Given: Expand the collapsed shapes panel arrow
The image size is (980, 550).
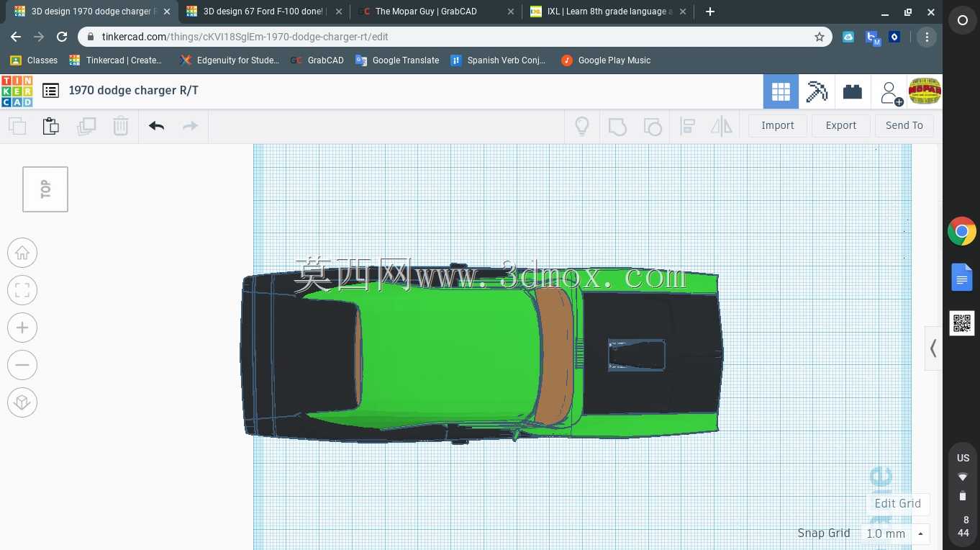Looking at the screenshot, I should tap(933, 348).
